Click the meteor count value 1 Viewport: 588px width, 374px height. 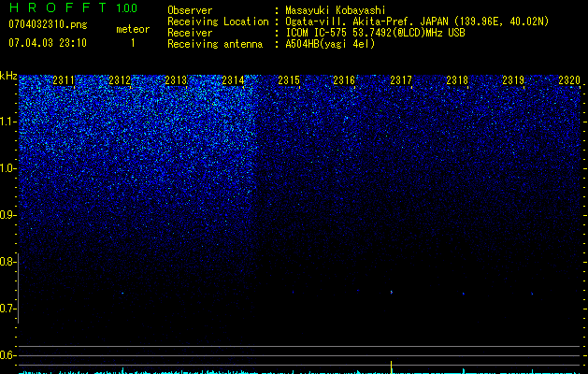click(133, 43)
